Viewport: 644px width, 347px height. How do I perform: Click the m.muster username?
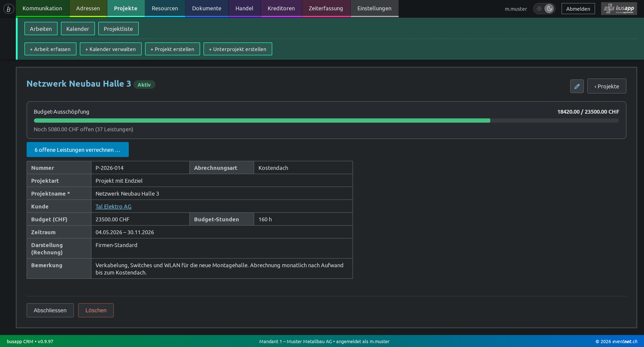coord(516,9)
